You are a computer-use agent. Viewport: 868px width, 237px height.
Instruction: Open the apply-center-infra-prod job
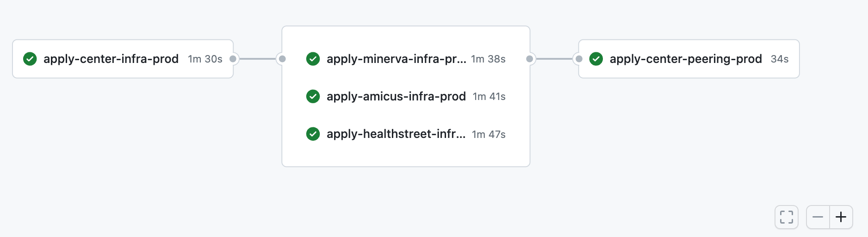(111, 59)
